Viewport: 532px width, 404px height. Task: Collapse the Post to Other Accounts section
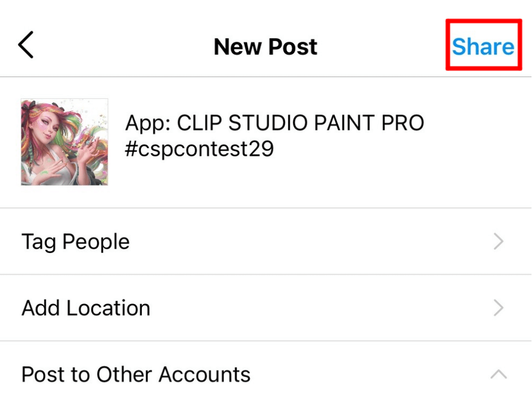498,375
